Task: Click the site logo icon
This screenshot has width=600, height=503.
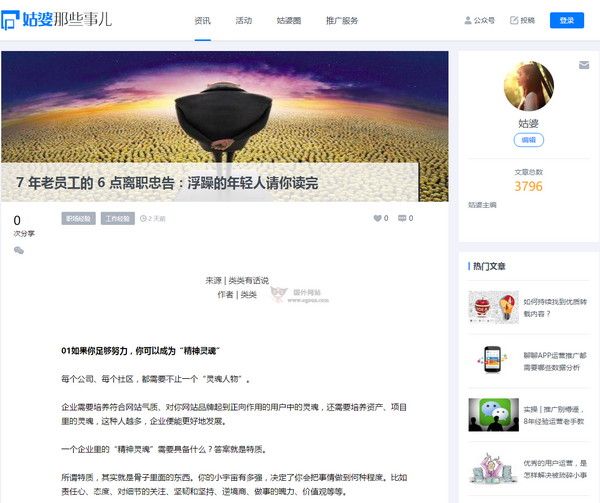Action: click(10, 20)
